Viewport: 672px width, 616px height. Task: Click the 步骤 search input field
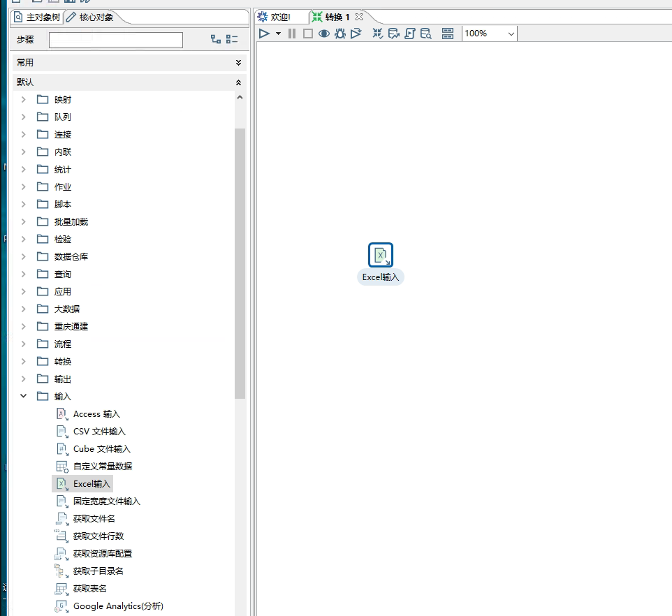[x=116, y=40]
